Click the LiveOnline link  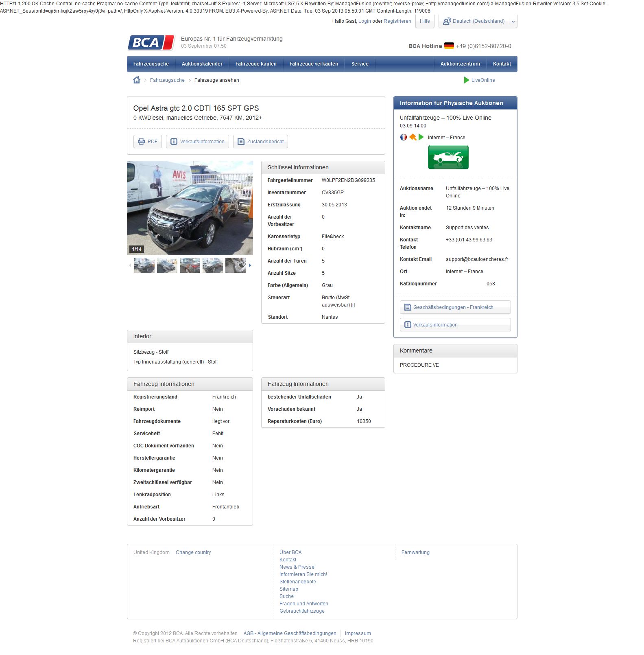483,80
